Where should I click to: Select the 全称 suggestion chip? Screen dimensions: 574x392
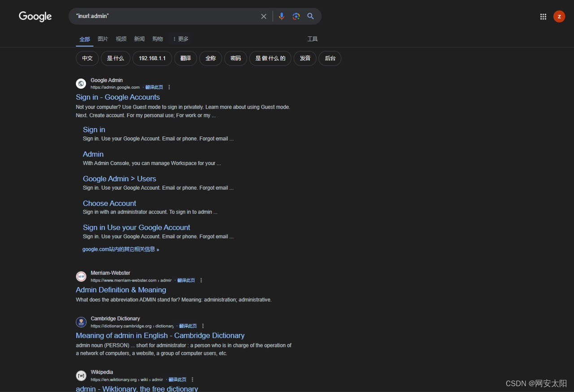[211, 58]
